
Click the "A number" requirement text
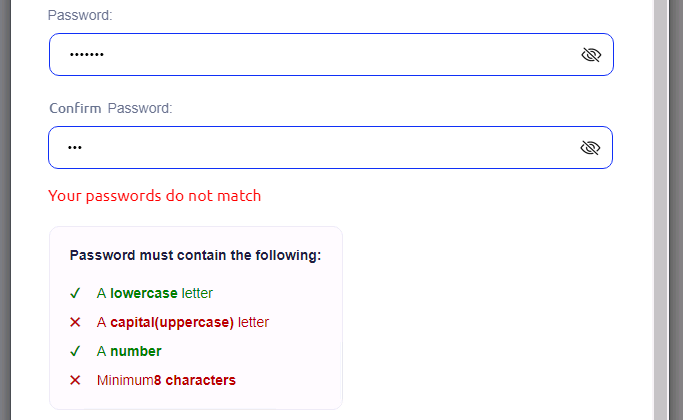129,352
